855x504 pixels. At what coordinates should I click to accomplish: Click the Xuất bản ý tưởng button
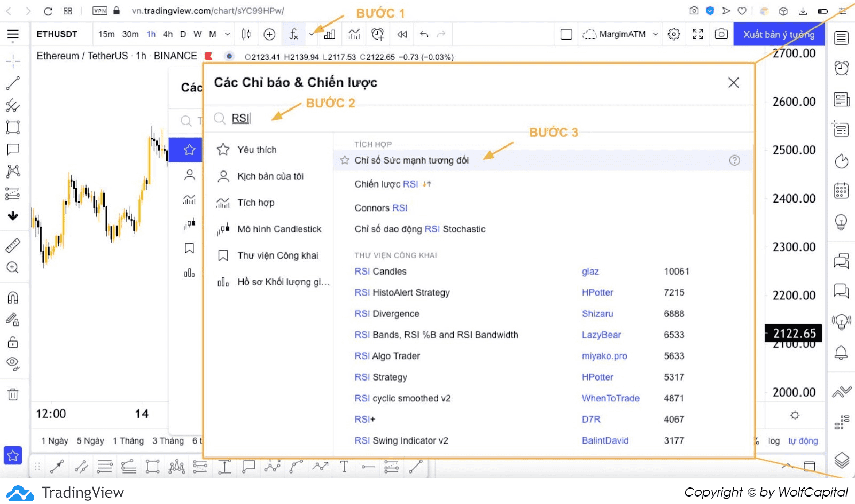click(779, 34)
